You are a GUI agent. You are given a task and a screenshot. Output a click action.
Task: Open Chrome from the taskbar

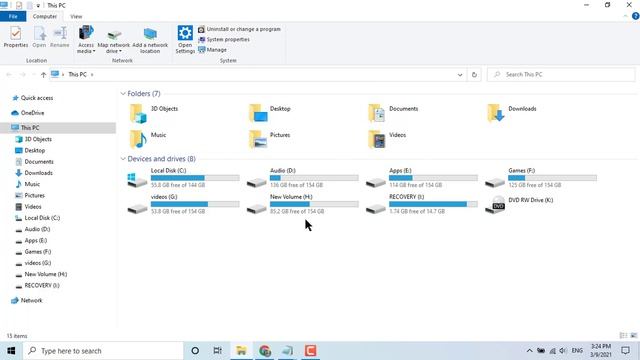pos(264,351)
